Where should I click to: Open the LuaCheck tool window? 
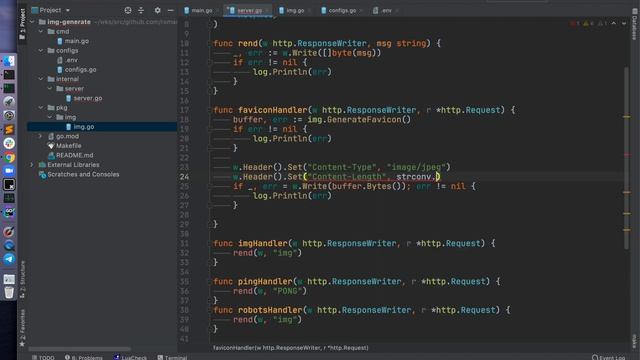130,358
